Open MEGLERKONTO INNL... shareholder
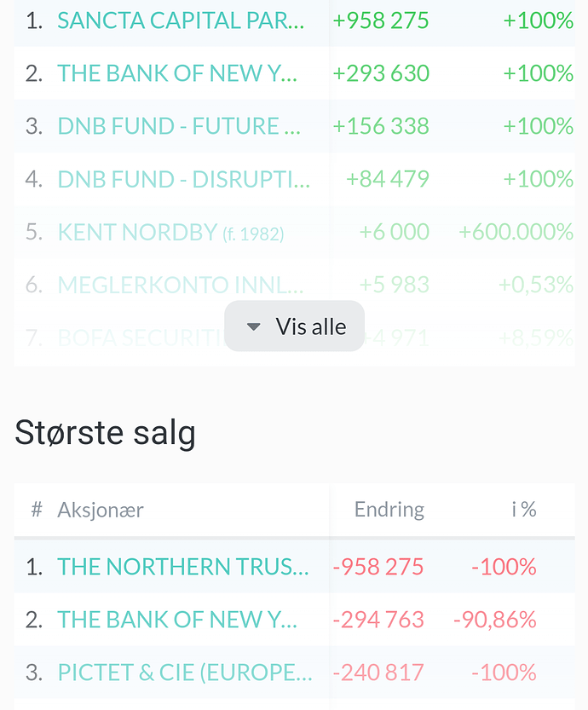 tap(181, 286)
